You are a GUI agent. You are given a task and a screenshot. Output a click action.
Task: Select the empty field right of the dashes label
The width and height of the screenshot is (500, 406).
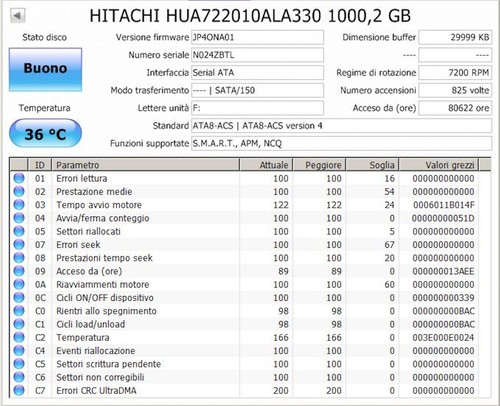[455, 55]
